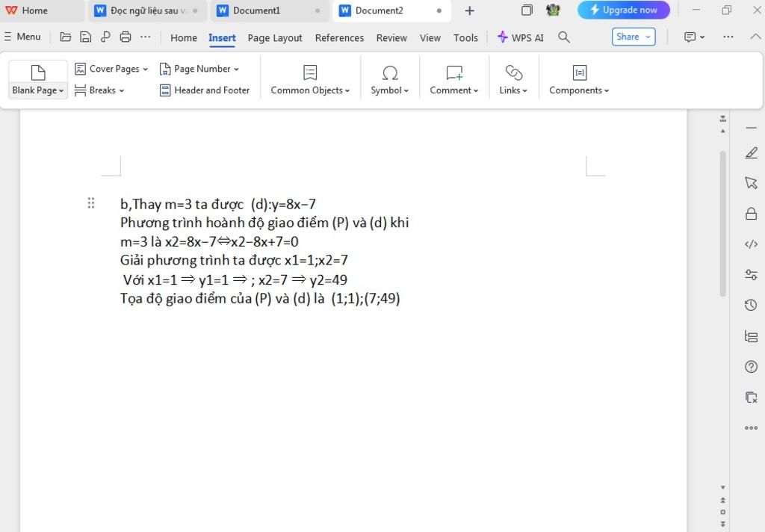
Task: Open the user profile avatar
Action: [x=553, y=10]
